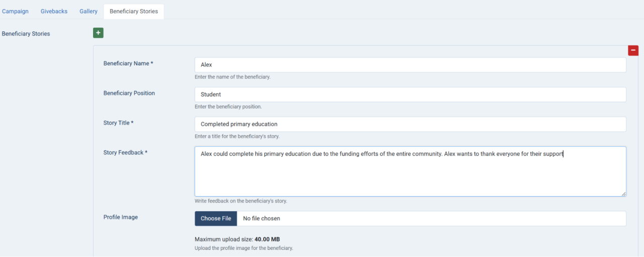Open the Campaign tab
The image size is (644, 257).
[x=15, y=11]
